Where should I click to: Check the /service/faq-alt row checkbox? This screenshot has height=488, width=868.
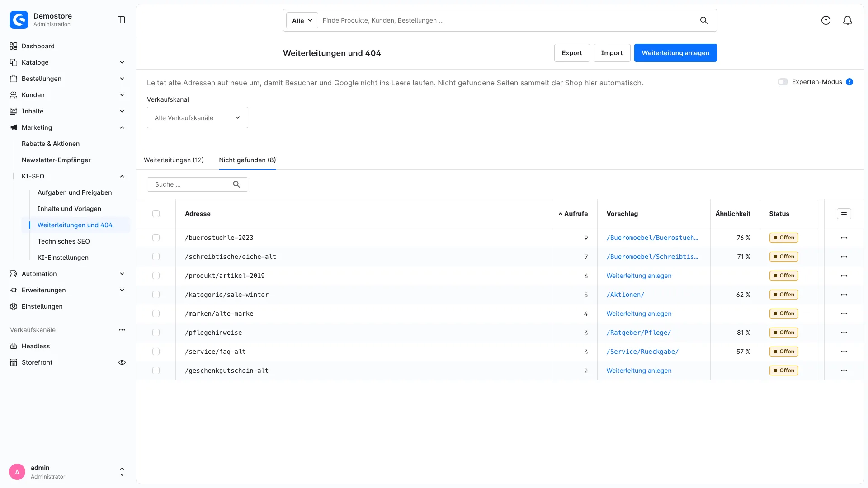pos(156,352)
